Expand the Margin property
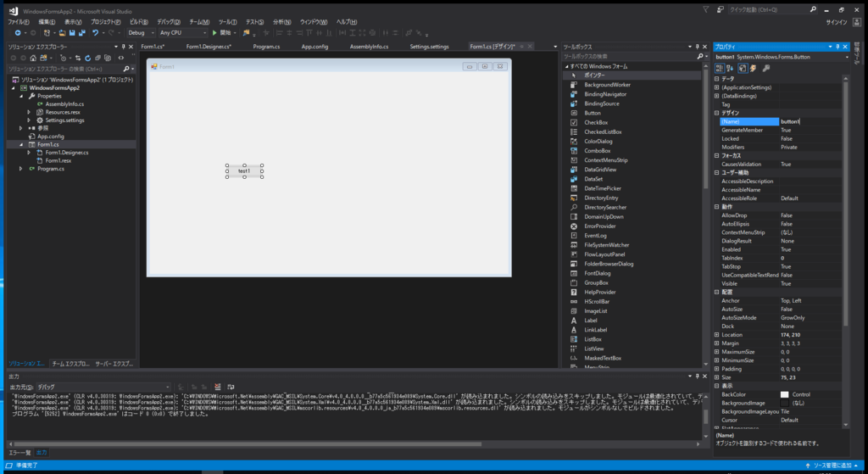 coord(717,343)
